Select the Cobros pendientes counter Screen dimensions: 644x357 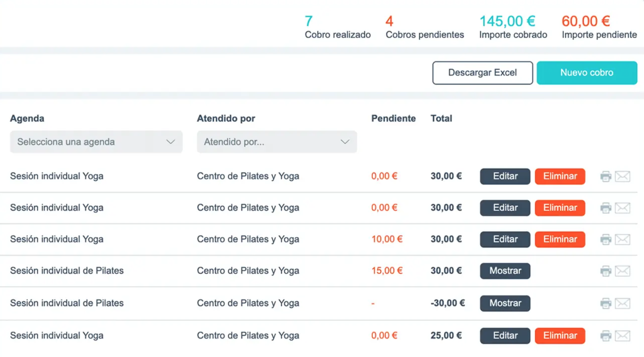pos(424,27)
